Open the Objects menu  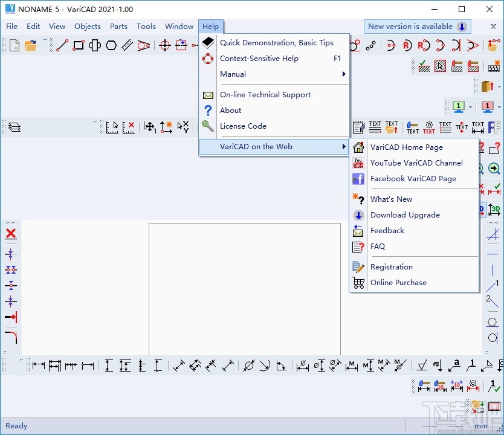pyautogui.click(x=88, y=27)
